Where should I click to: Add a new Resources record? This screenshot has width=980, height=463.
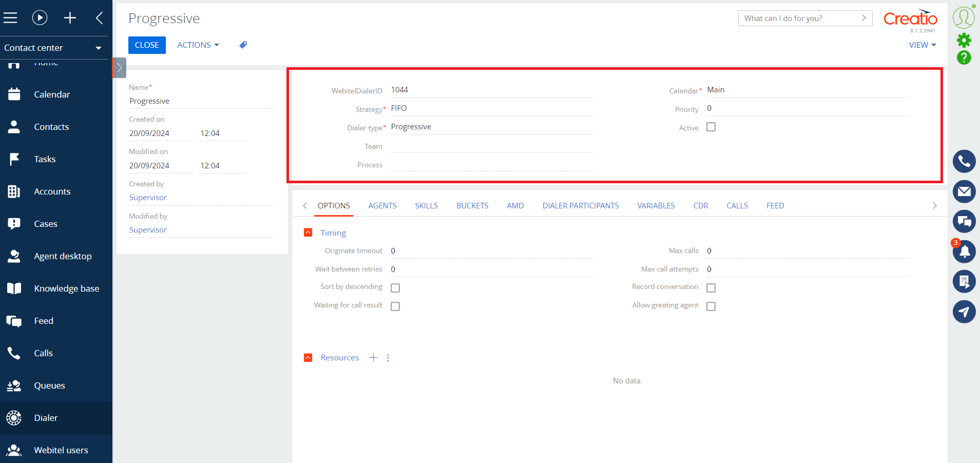tap(373, 358)
